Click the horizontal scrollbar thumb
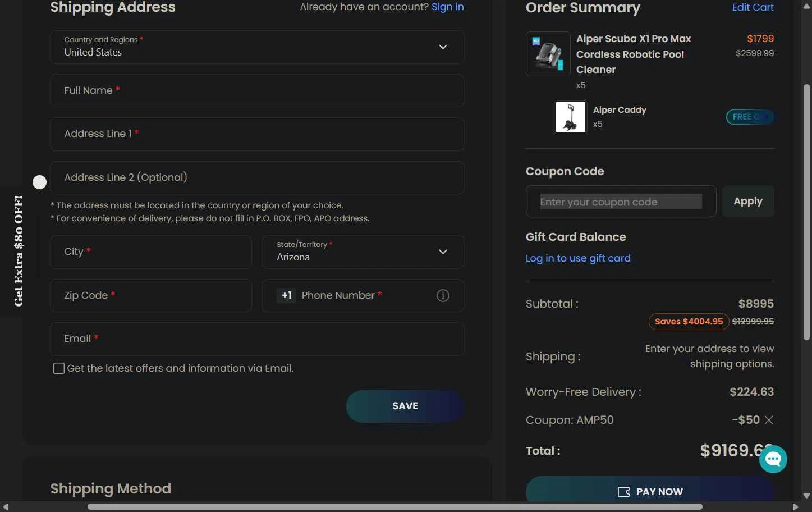 click(x=394, y=507)
